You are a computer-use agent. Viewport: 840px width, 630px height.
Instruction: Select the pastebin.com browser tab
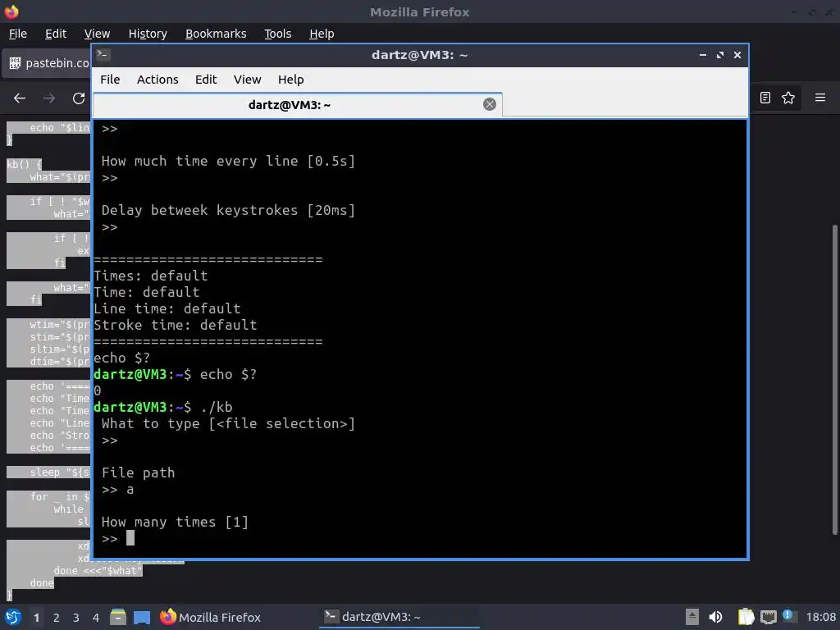pyautogui.click(x=48, y=63)
